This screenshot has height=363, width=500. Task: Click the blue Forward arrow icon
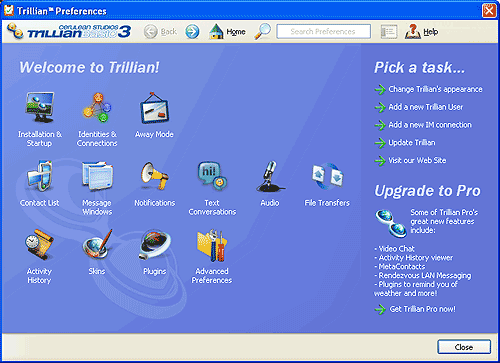192,32
